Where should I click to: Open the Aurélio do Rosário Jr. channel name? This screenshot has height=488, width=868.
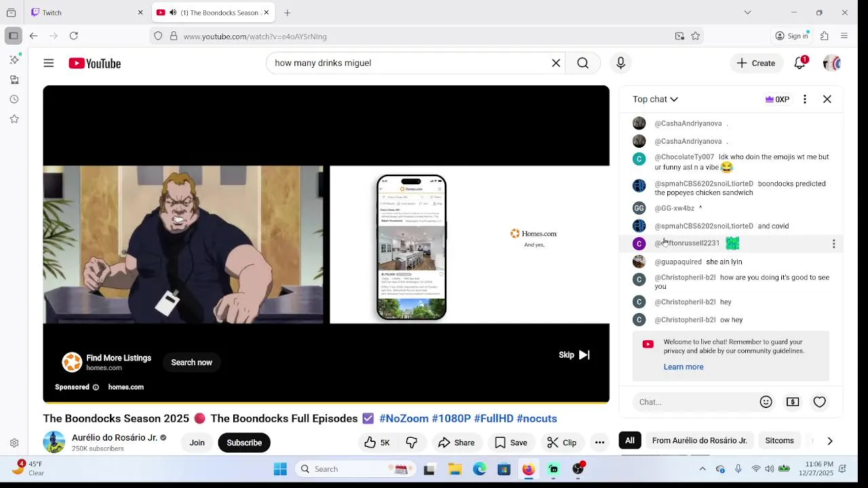(115, 437)
